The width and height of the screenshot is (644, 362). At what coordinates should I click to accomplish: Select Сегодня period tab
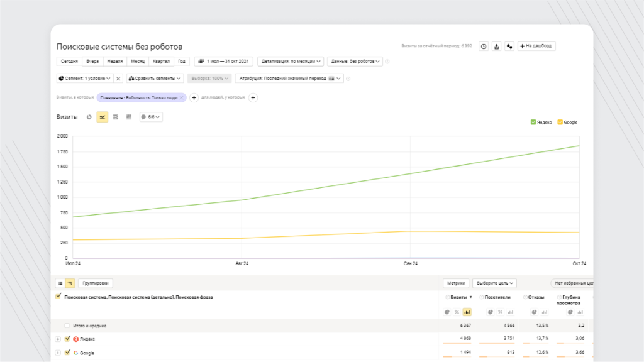pyautogui.click(x=69, y=61)
